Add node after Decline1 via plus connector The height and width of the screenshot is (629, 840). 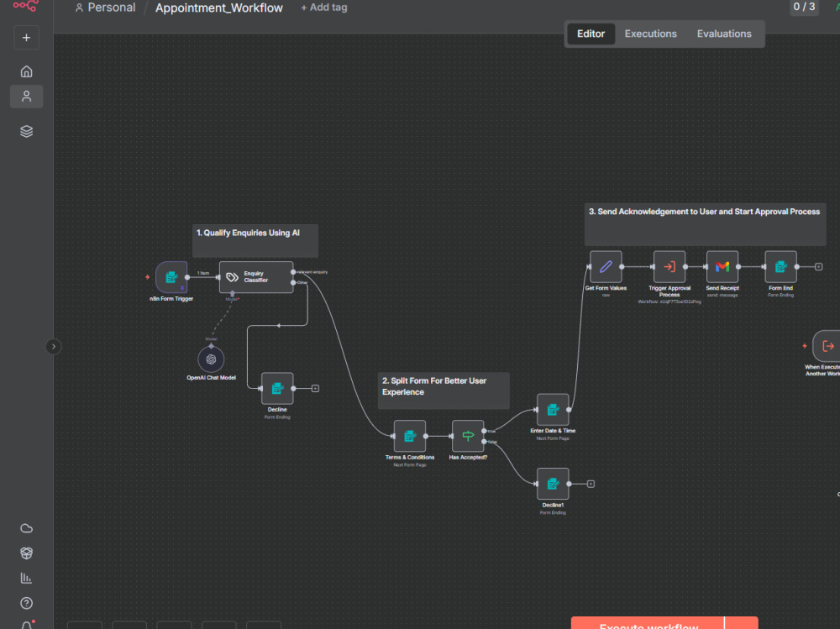(591, 484)
